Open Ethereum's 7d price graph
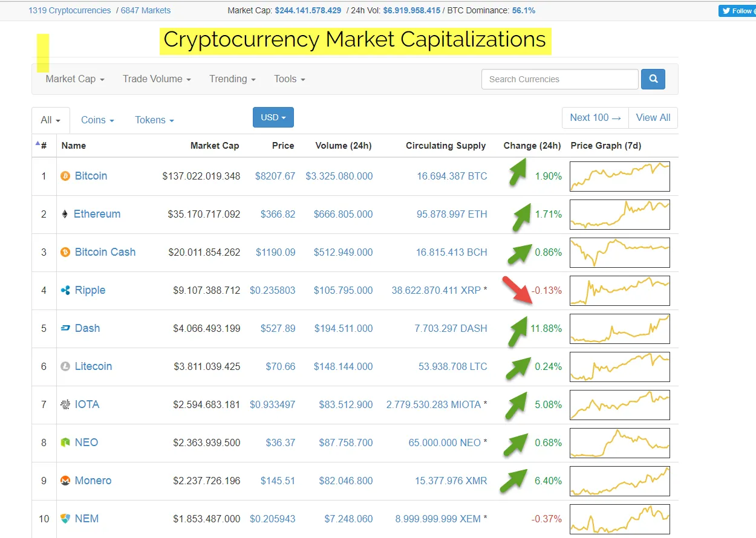756x538 pixels. (x=620, y=215)
